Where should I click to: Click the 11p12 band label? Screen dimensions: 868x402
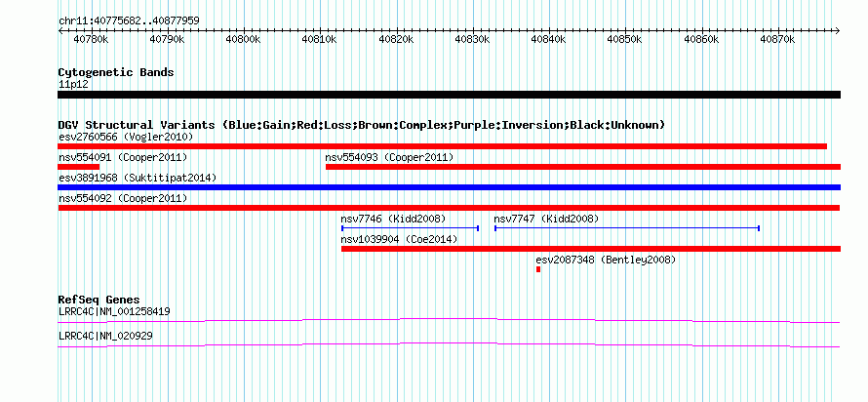coord(73,85)
